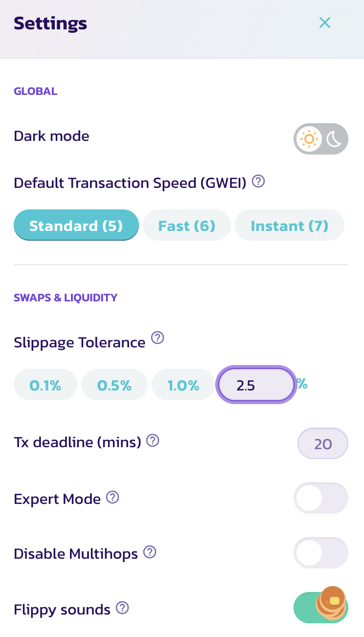
Task: Pick Instant (7) transaction speed
Action: (289, 226)
